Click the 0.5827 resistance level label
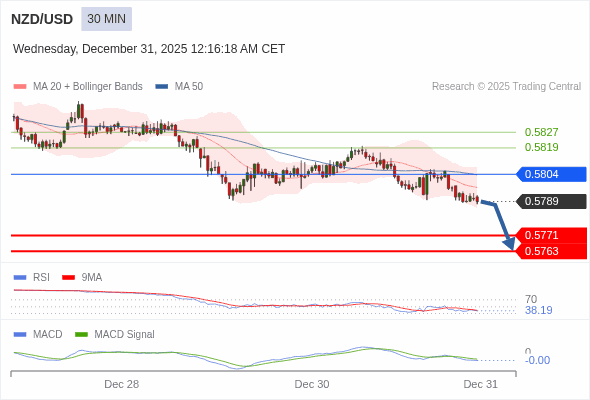The width and height of the screenshot is (590, 400). (x=541, y=132)
